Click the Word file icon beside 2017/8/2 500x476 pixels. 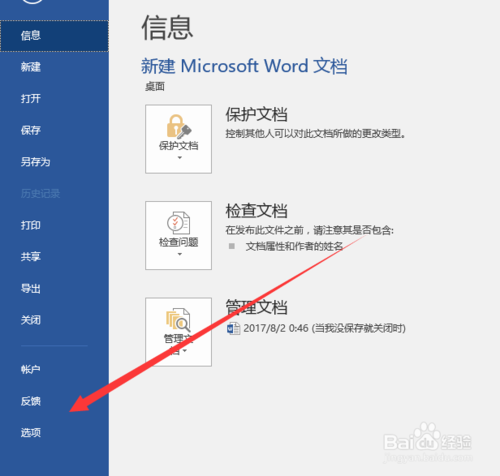[233, 328]
